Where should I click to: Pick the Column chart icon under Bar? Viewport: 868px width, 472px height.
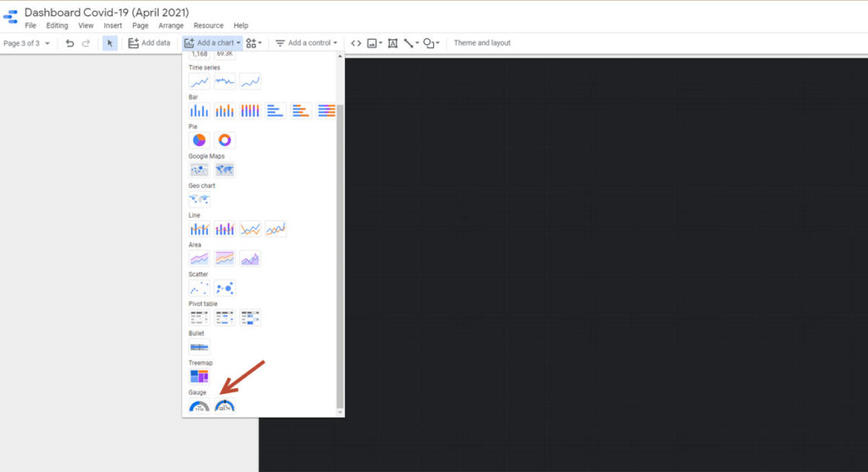199,111
